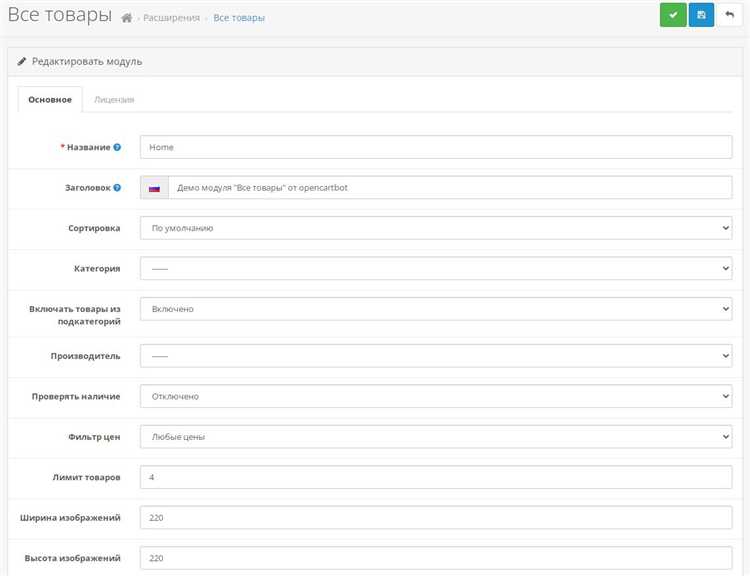Expand the Категория dropdown

436,268
